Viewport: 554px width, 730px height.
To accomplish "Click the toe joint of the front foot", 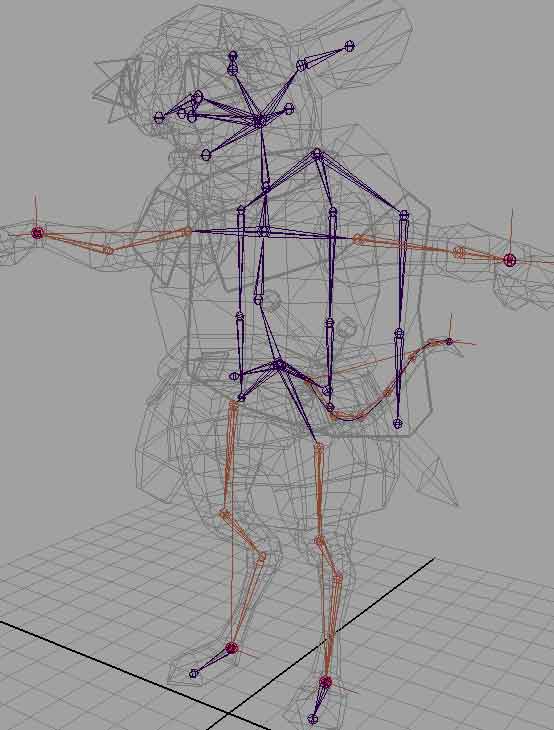I will coord(313,719).
